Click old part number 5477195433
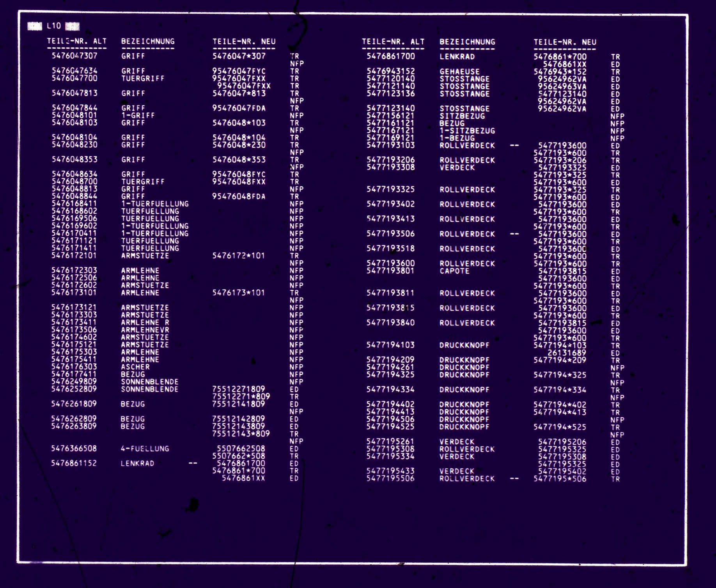 pos(391,471)
